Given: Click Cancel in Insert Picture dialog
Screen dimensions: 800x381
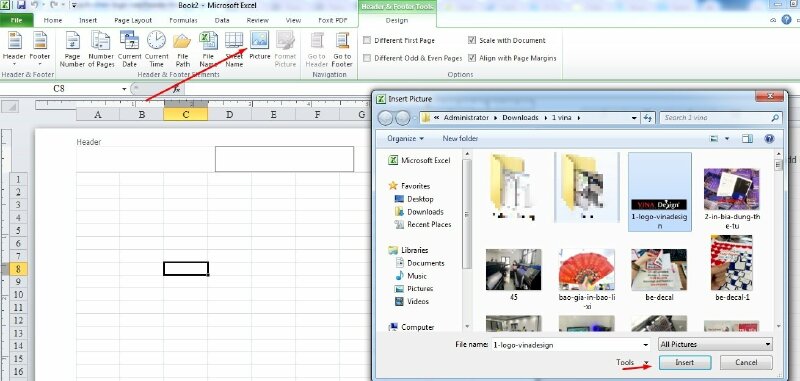Looking at the screenshot, I should pyautogui.click(x=746, y=363).
